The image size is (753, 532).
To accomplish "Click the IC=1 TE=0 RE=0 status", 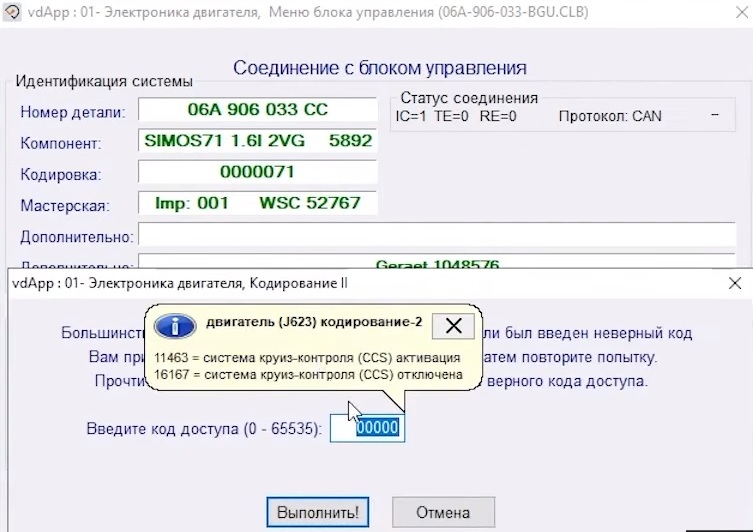I will pyautogui.click(x=456, y=116).
